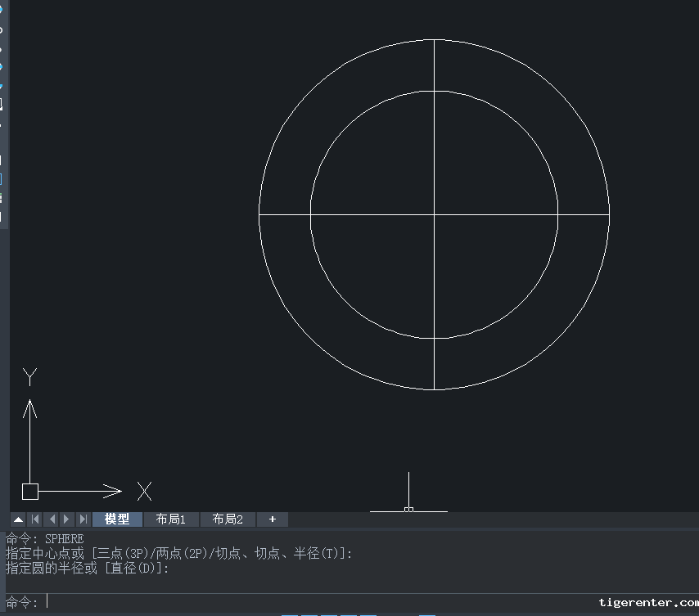Click the center intersection of the circles
Screen dimensions: 699x616
point(434,214)
